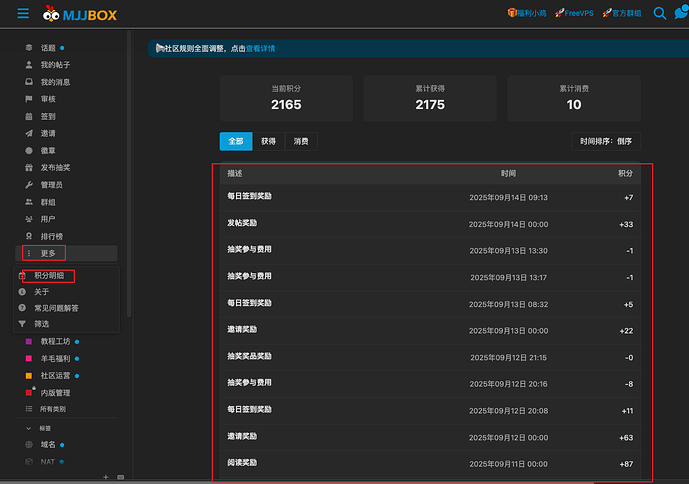Open the chat bubble icon
This screenshot has height=484, width=689.
[678, 14]
